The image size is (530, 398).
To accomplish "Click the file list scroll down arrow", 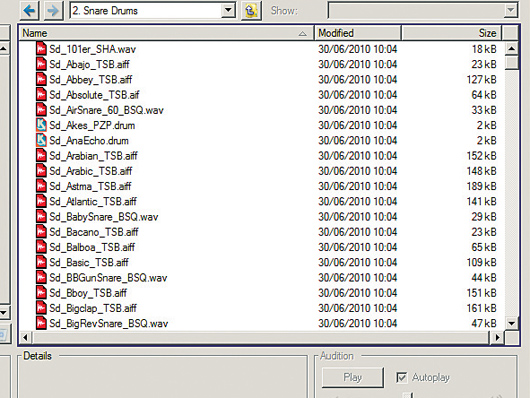I will (511, 323).
